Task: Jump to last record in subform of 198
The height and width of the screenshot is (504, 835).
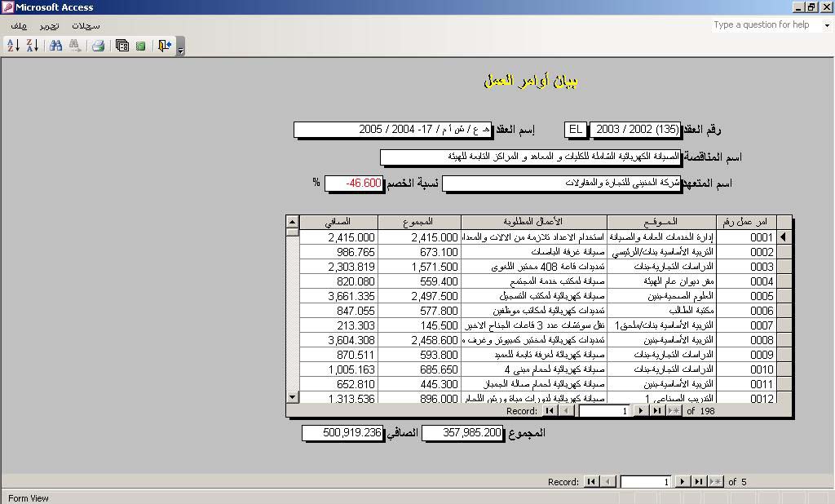Action: pos(657,411)
